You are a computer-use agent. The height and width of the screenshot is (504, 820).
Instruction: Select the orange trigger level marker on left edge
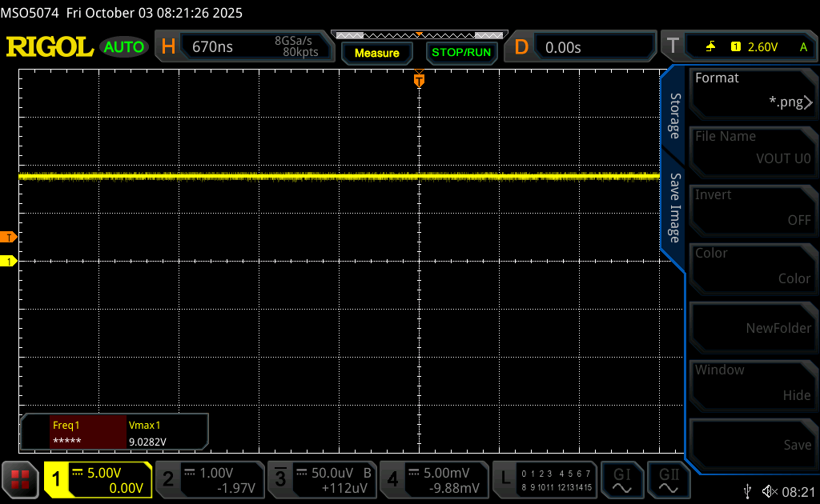point(8,237)
